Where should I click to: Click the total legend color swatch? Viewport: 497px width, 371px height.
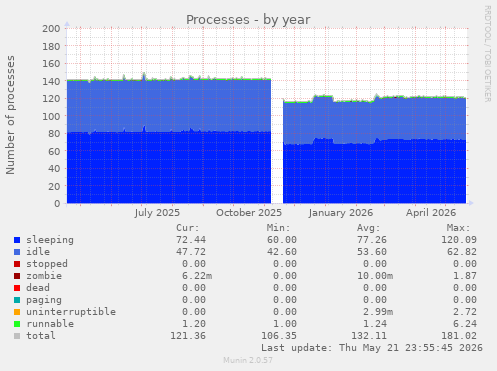coord(17,336)
